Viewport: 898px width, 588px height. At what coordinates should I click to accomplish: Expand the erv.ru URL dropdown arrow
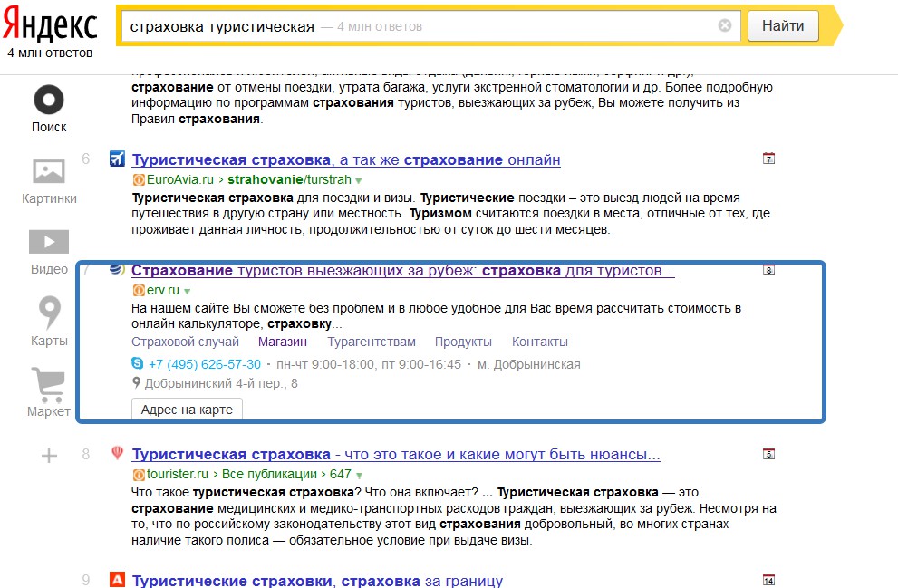[x=187, y=292]
